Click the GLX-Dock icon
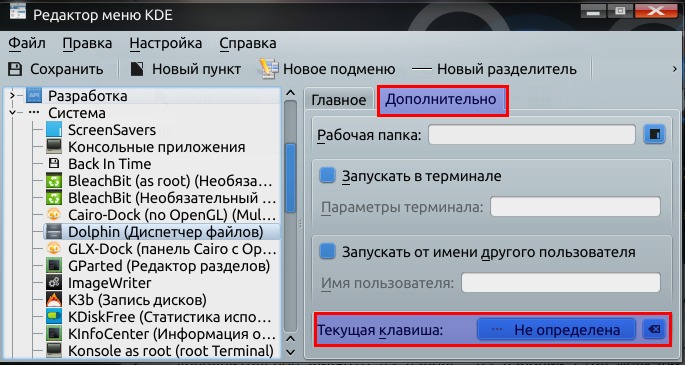The width and height of the screenshot is (685, 365). (x=54, y=249)
